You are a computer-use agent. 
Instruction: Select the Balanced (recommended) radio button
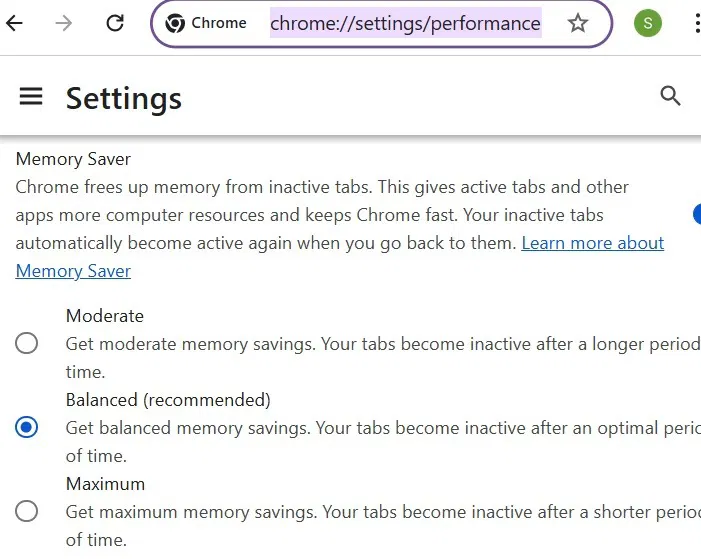(27, 428)
